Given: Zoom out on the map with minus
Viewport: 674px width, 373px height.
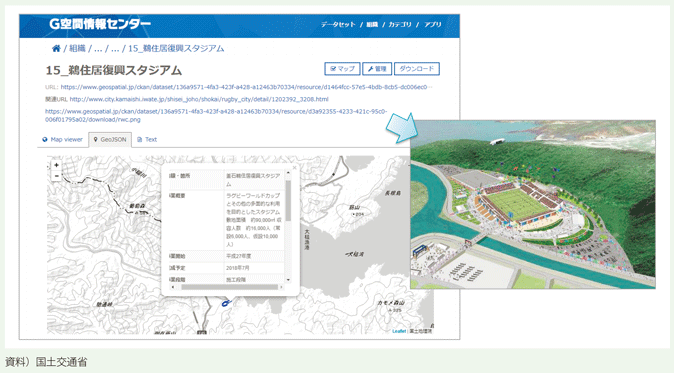Looking at the screenshot, I should (x=56, y=176).
